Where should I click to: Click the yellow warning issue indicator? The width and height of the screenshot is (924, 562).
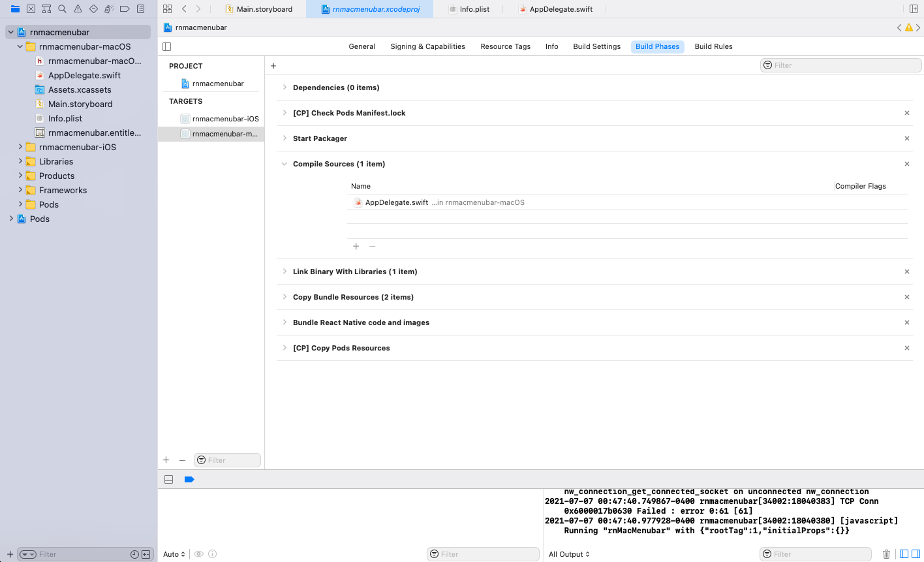[x=909, y=27]
